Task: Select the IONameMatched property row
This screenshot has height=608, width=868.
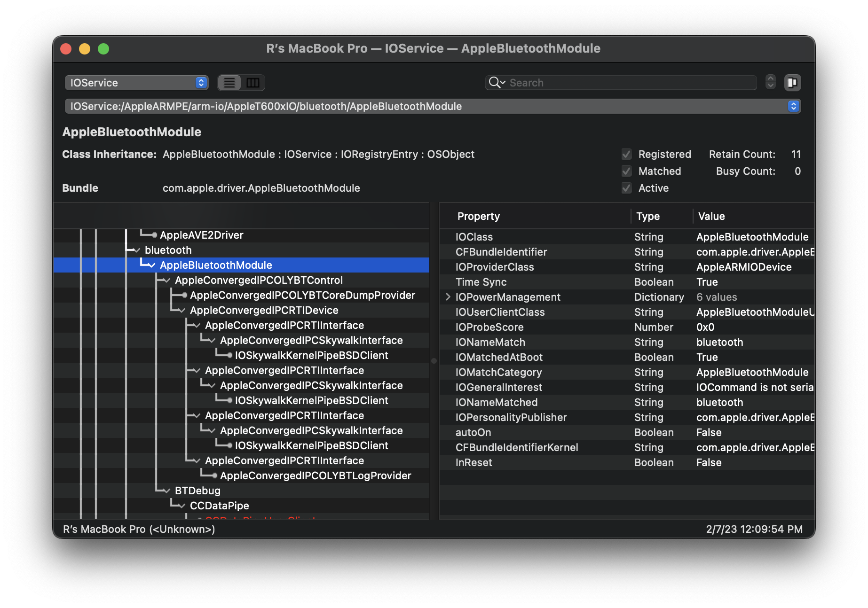Action: pos(627,402)
